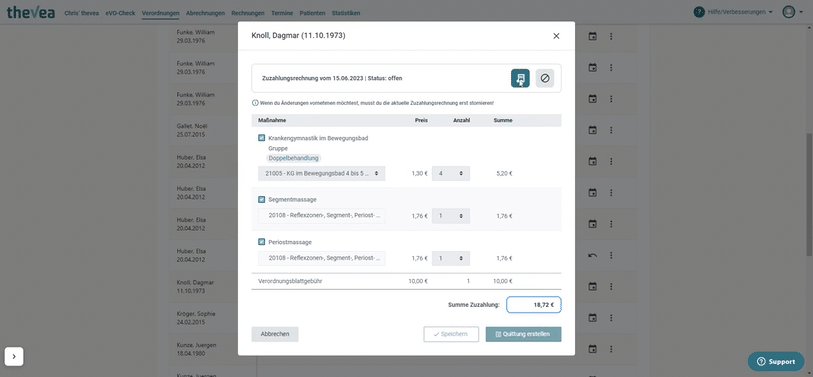Viewport: 813px width, 377px height.
Task: Click the Doppelbehandlung tag
Action: pyautogui.click(x=294, y=158)
